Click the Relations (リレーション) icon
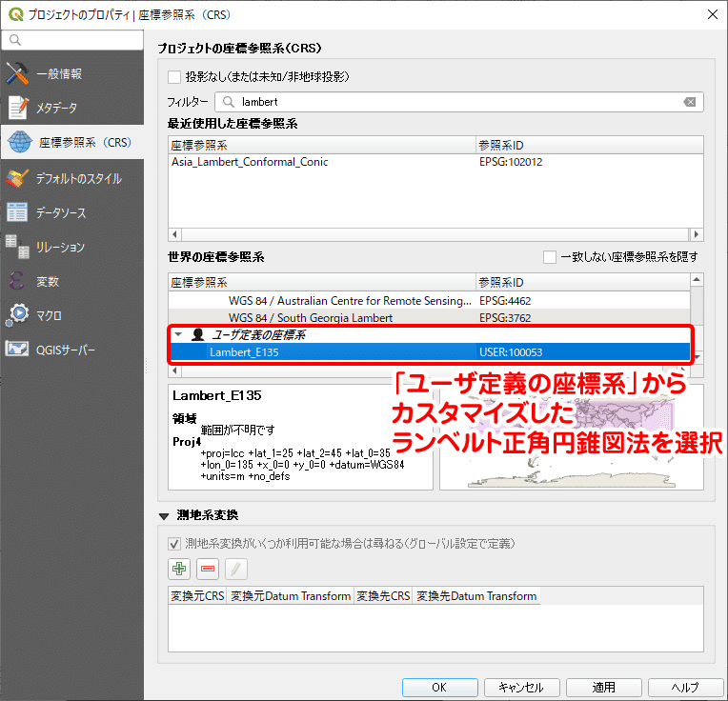 17,247
